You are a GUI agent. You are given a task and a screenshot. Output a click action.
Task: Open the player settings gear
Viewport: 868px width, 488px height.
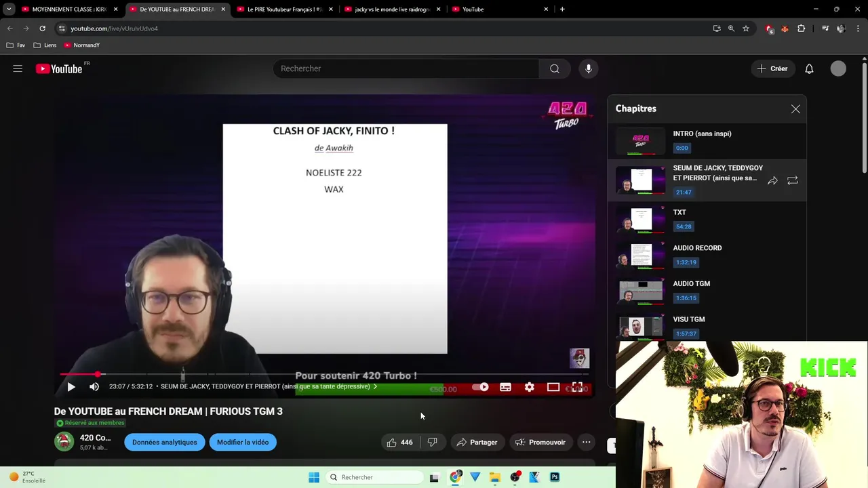point(529,387)
